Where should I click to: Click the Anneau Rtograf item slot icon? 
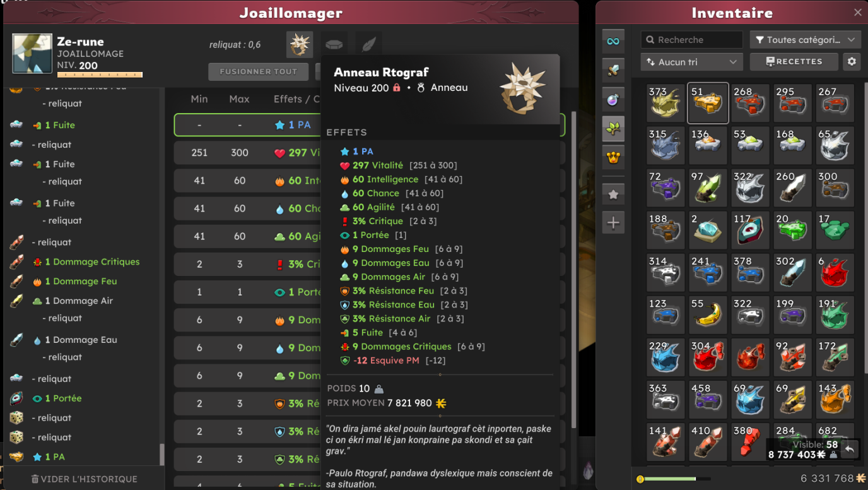[x=300, y=45]
